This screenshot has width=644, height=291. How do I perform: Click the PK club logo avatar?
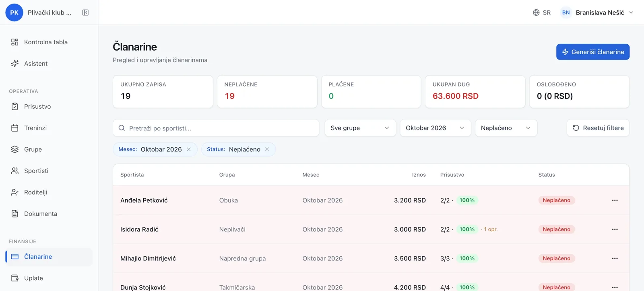click(14, 12)
